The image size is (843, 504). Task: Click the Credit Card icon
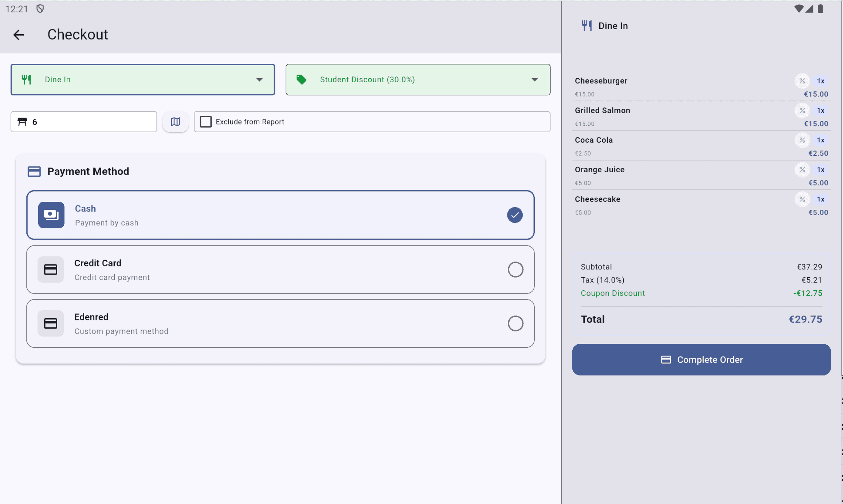click(51, 269)
